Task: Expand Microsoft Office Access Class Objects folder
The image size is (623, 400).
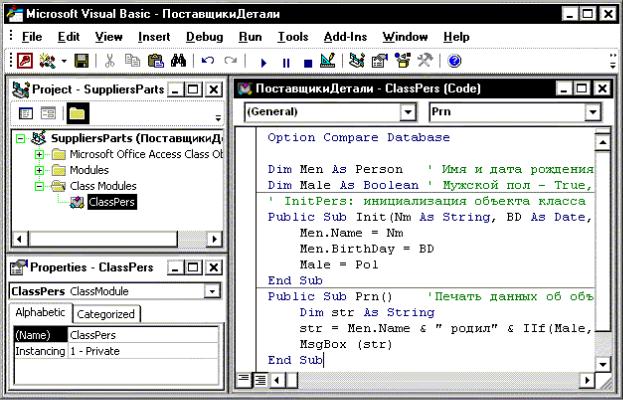Action: coord(39,154)
